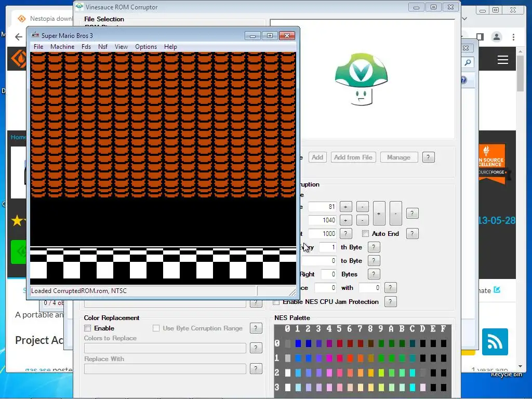Click the browser side panel icon
This screenshot has height=399, width=532.
480,37
